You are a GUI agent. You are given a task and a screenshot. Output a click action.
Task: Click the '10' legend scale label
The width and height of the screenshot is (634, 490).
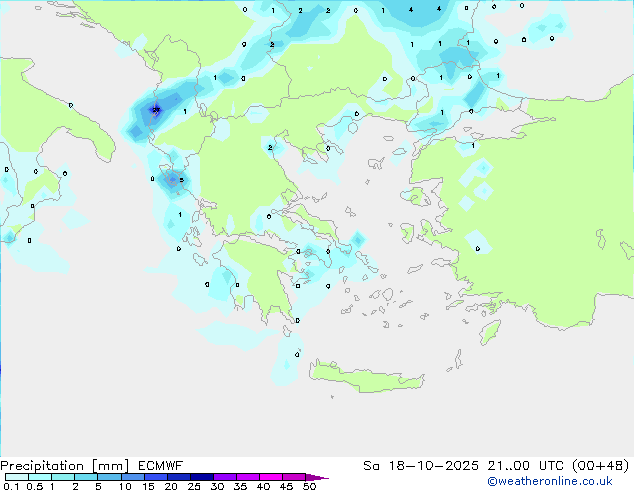point(125,486)
